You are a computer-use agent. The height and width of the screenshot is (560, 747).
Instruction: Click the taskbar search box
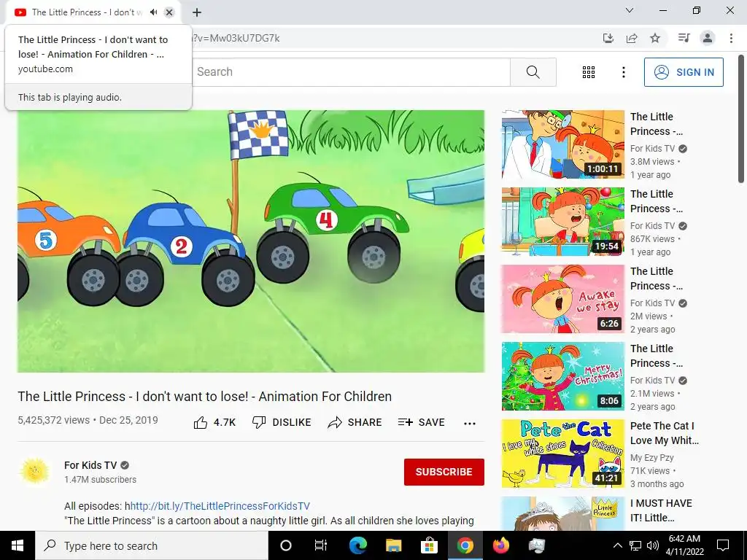(x=152, y=545)
